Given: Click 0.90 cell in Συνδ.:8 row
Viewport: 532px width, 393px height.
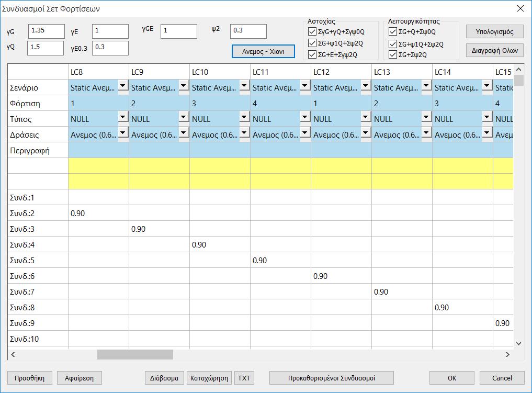Looking at the screenshot, I should pyautogui.click(x=463, y=308).
